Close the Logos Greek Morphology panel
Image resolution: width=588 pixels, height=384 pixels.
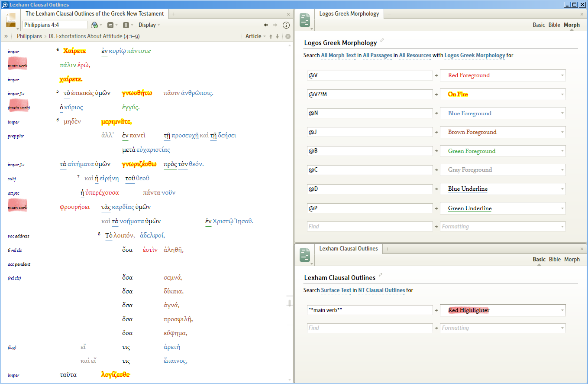tap(582, 14)
